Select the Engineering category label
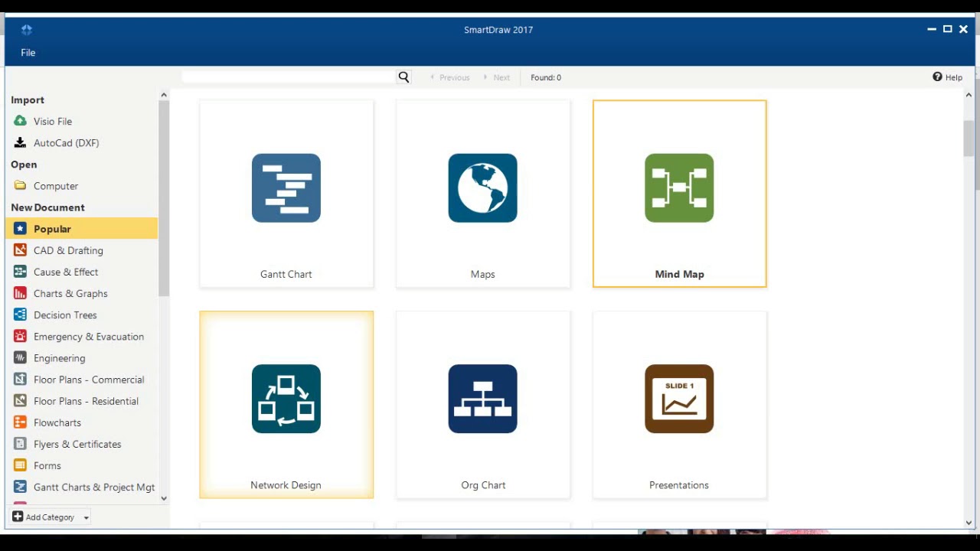Screen dimensions: 980x551 click(59, 358)
